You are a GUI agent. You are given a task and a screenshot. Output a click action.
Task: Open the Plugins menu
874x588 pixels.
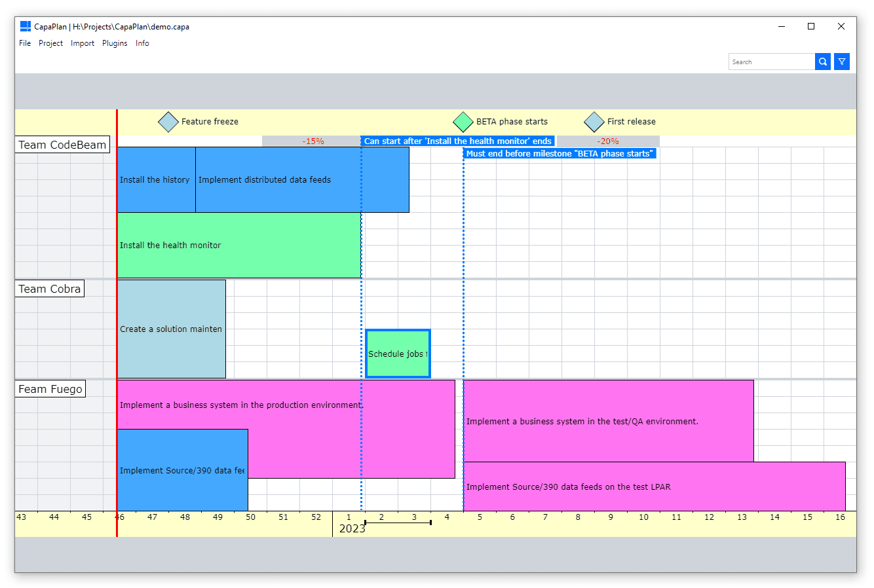(x=115, y=43)
